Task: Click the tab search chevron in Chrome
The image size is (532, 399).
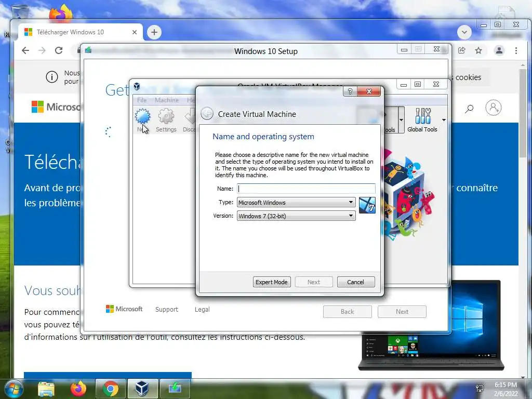Action: coord(464,33)
